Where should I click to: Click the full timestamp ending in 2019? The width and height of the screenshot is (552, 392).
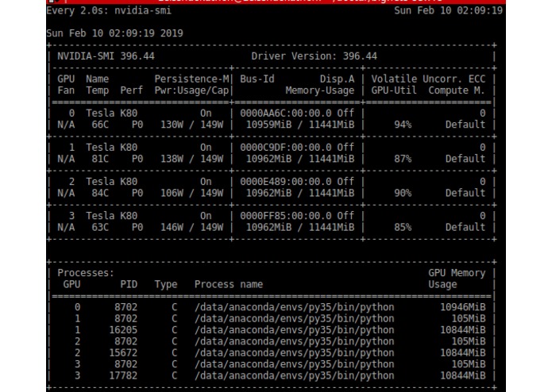coord(114,33)
